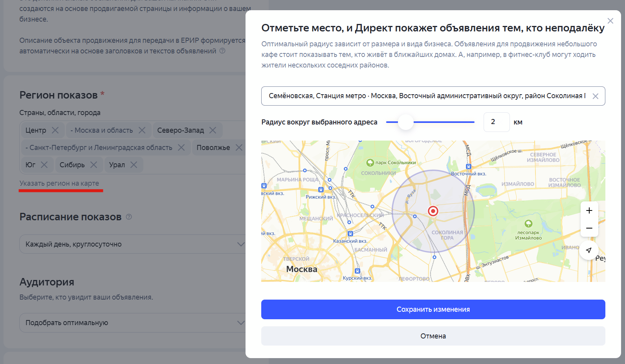Image resolution: width=625 pixels, height=364 pixels.
Task: Click the ИЗМАЙЛОВО district label on the map
Action: tap(518, 184)
